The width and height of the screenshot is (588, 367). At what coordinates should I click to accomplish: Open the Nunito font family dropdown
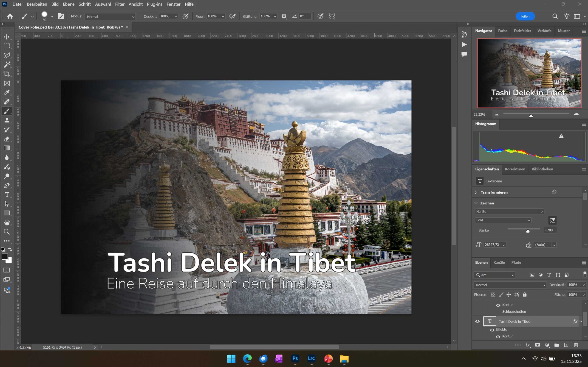(542, 212)
